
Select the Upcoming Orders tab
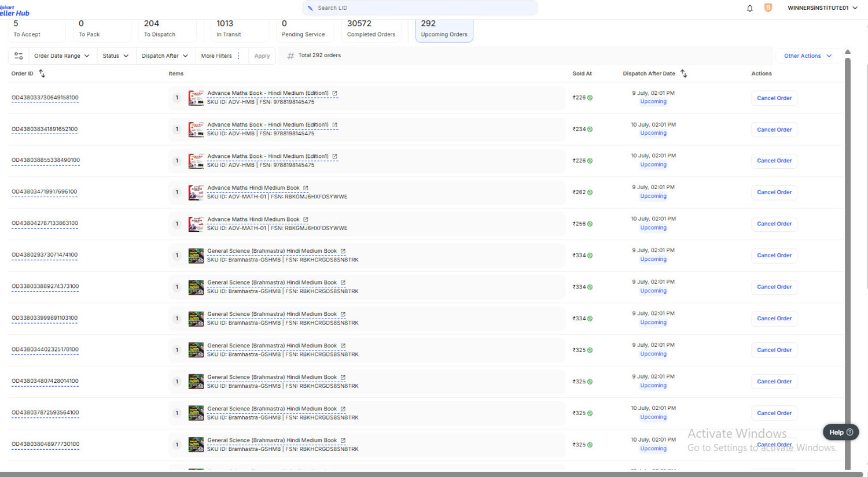point(444,30)
